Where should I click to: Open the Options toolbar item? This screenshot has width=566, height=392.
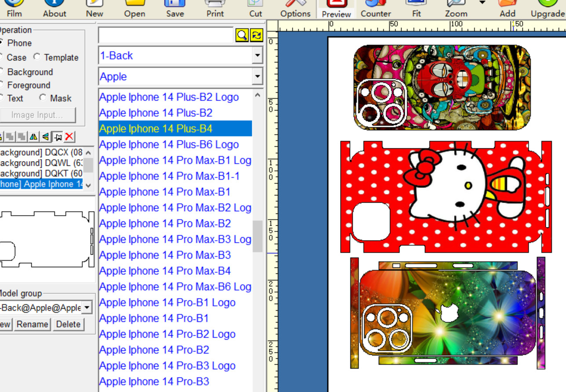pos(295,9)
